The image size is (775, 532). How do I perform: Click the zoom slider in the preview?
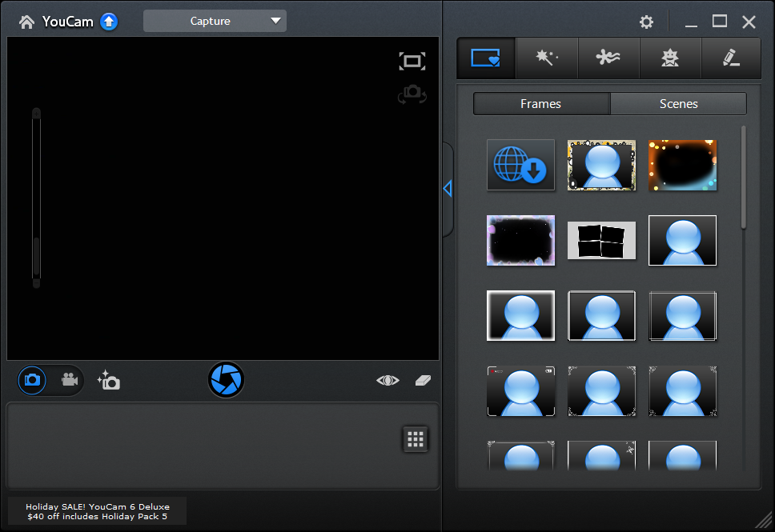36,198
